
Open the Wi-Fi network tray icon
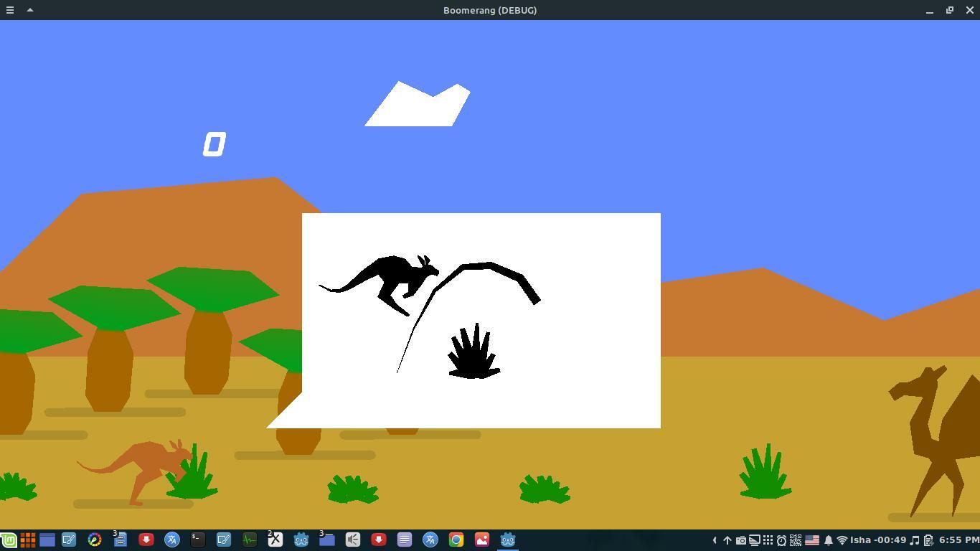(842, 540)
